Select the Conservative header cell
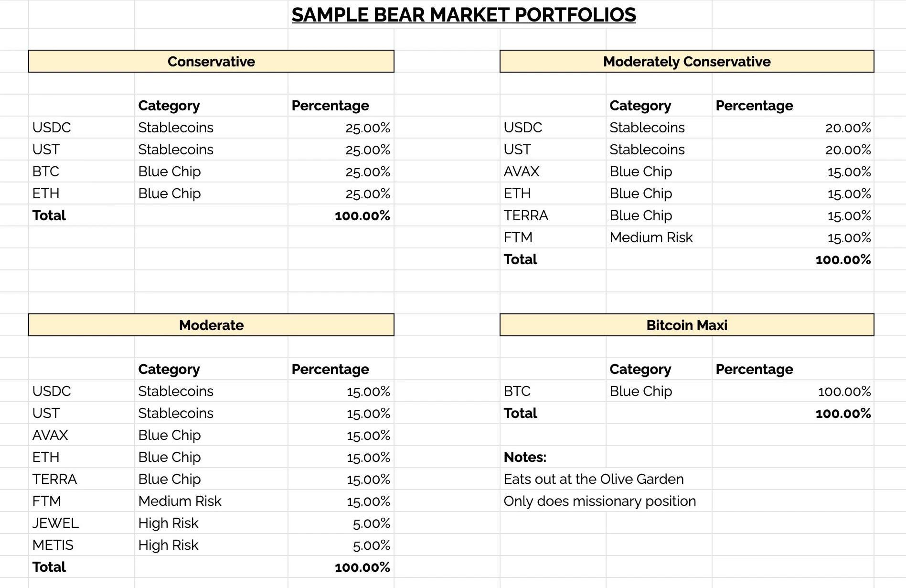 (x=211, y=62)
